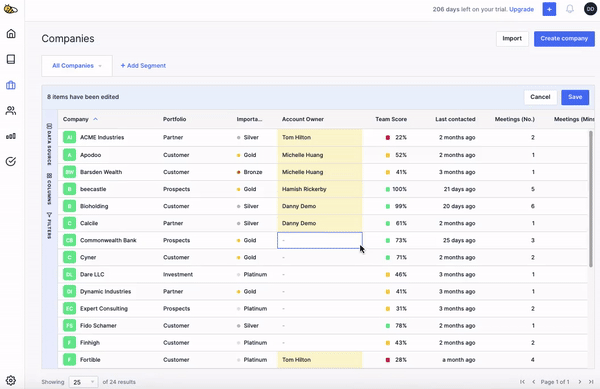This screenshot has height=389, width=600.
Task: Go to next page arrow
Action: [580, 382]
